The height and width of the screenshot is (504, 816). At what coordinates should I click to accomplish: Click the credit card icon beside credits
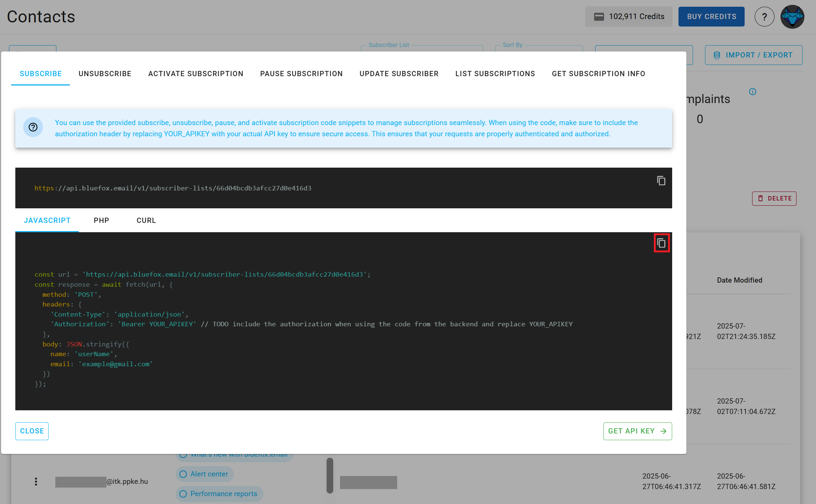pyautogui.click(x=600, y=16)
